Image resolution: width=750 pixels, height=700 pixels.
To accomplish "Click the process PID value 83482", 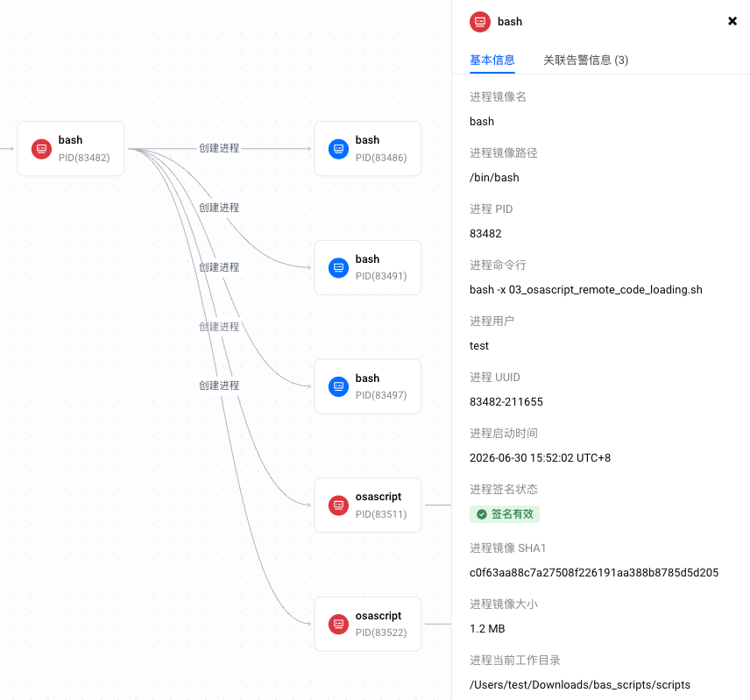I will pyautogui.click(x=485, y=233).
